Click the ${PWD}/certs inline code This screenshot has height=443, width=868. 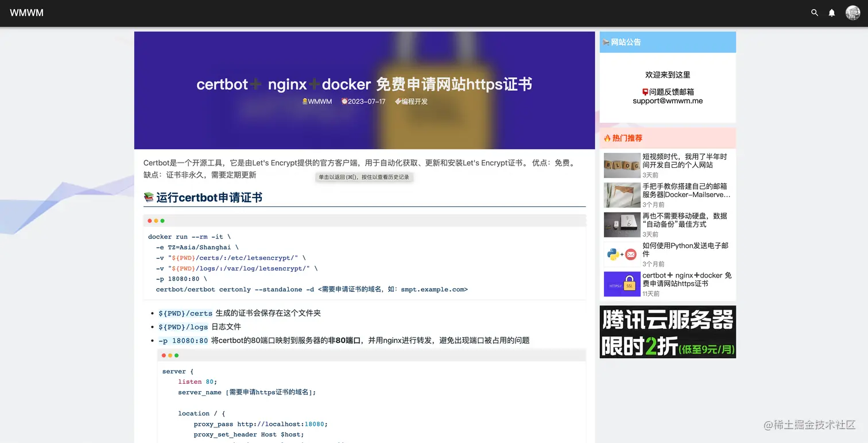coord(185,313)
